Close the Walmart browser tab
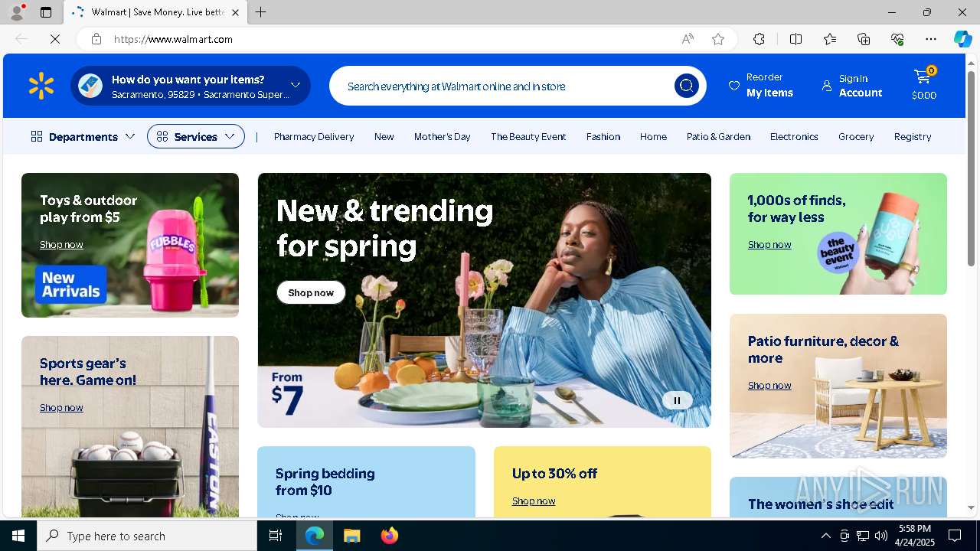Image resolution: width=980 pixels, height=551 pixels. click(x=235, y=12)
